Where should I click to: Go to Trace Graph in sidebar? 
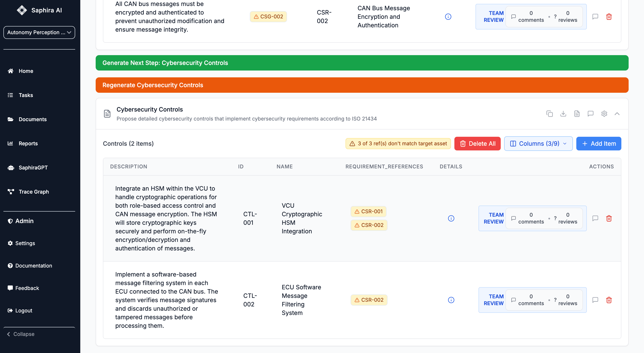tap(34, 192)
